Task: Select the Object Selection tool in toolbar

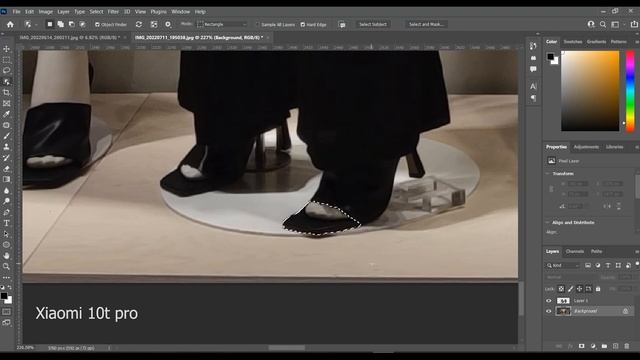Action: (7, 82)
